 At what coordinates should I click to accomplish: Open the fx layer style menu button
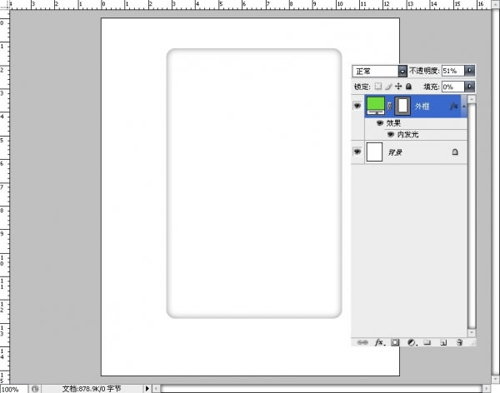[x=380, y=342]
